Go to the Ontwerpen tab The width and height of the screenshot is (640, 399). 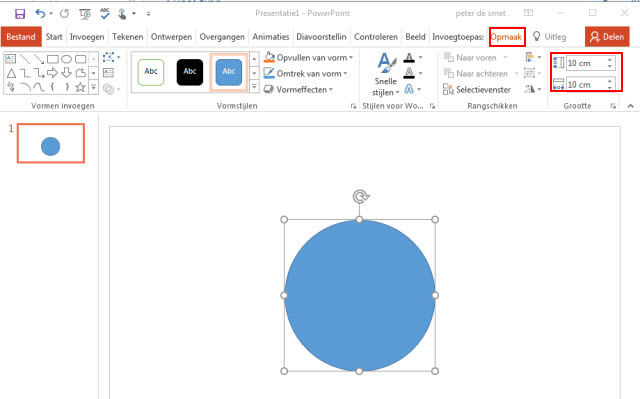click(x=171, y=37)
